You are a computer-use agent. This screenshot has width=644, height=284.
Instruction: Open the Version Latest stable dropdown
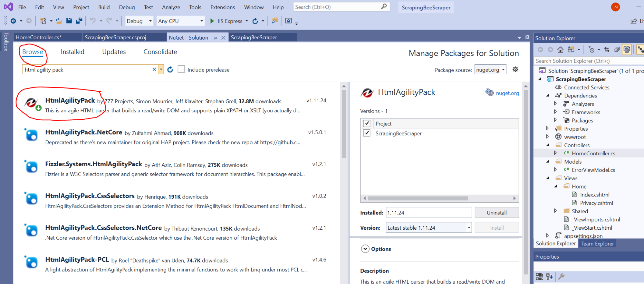point(429,227)
